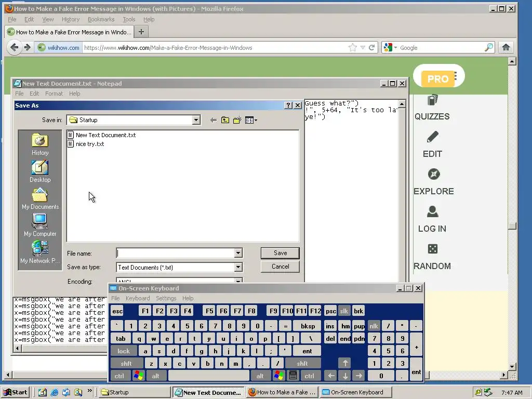532x399 pixels.
Task: Create a new folder in Startup
Action: tap(237, 120)
